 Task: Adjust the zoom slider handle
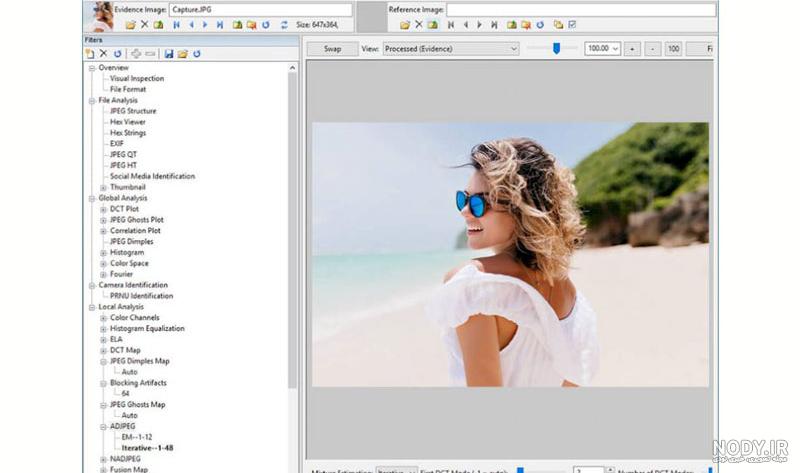pos(557,48)
